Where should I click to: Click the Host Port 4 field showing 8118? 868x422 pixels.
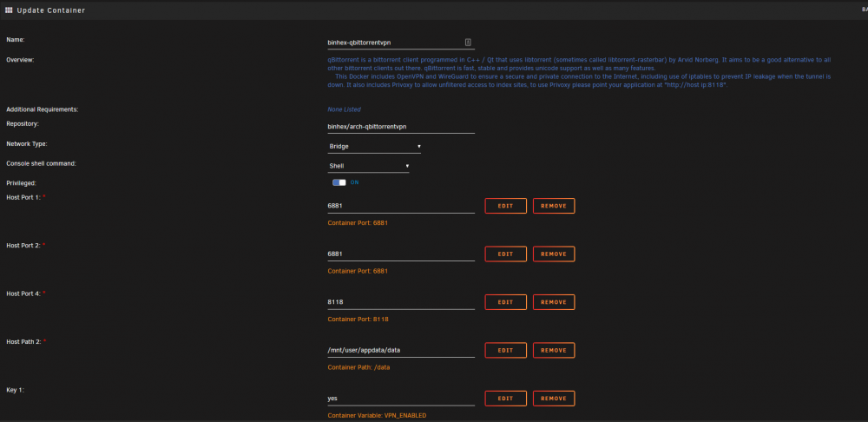[401, 302]
